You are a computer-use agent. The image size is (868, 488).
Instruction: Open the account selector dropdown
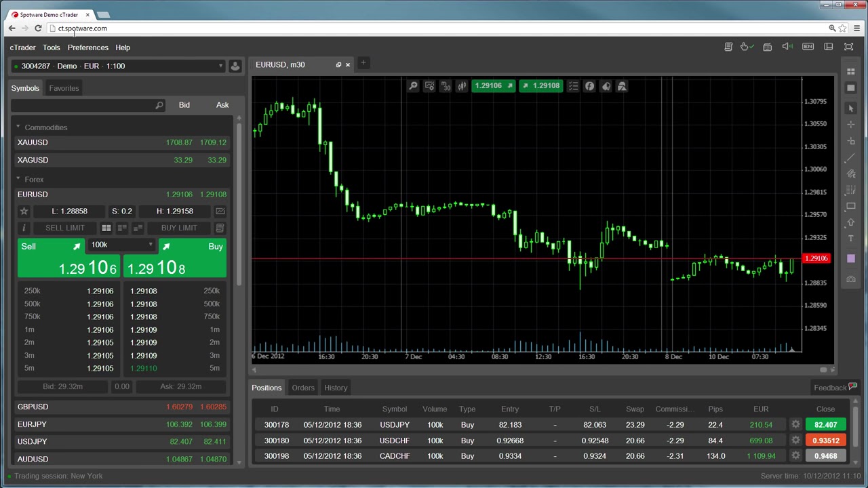pyautogui.click(x=118, y=66)
